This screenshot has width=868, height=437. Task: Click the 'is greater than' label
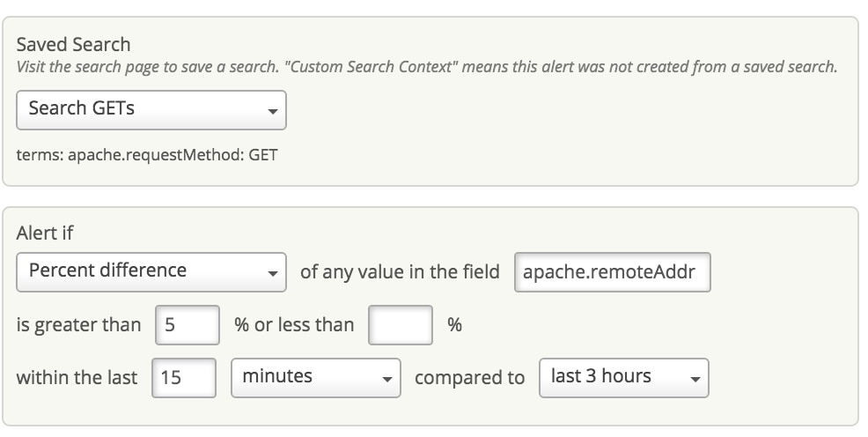(x=78, y=325)
